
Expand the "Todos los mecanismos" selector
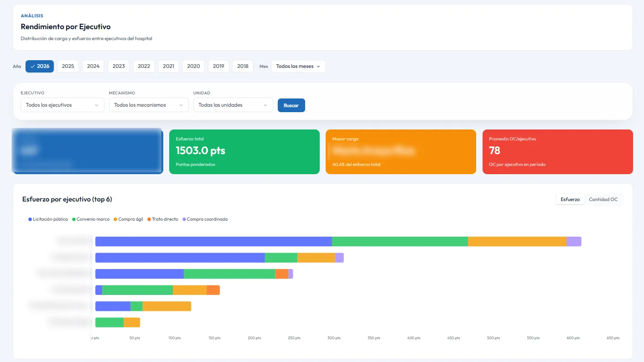click(149, 105)
